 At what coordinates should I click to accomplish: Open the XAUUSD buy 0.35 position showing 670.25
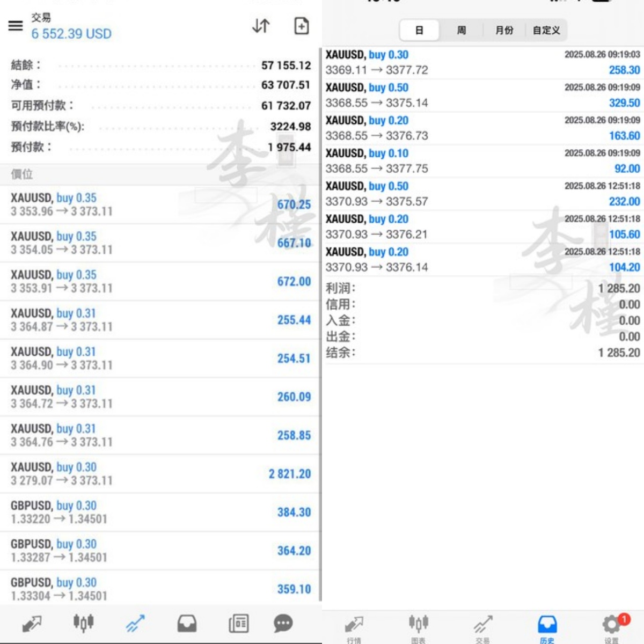point(161,204)
